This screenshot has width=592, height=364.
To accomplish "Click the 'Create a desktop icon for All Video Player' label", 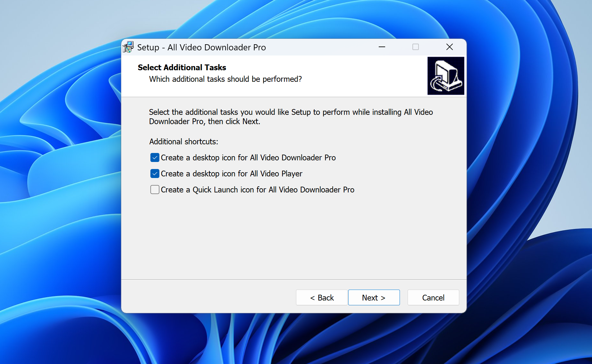I will (231, 174).
